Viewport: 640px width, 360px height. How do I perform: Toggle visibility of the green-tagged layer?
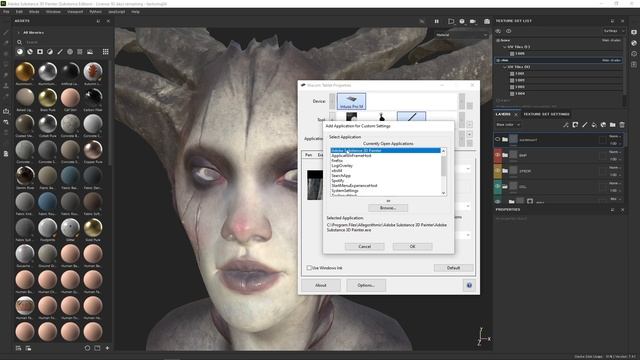498,186
